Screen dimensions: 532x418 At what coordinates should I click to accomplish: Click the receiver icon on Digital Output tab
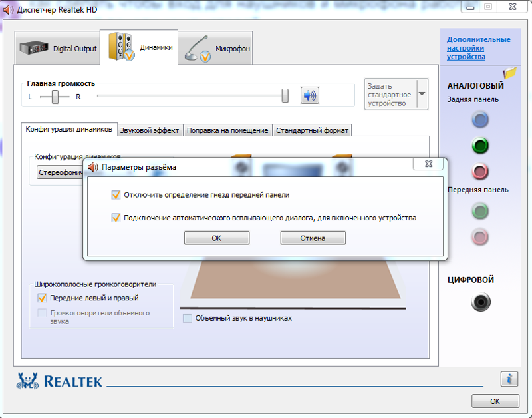click(34, 48)
